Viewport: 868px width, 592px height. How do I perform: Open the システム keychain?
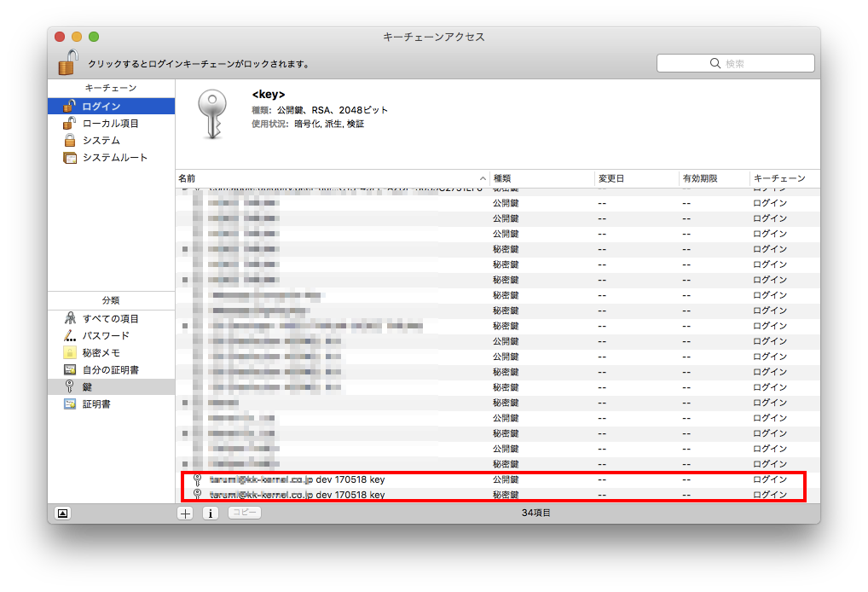[101, 141]
